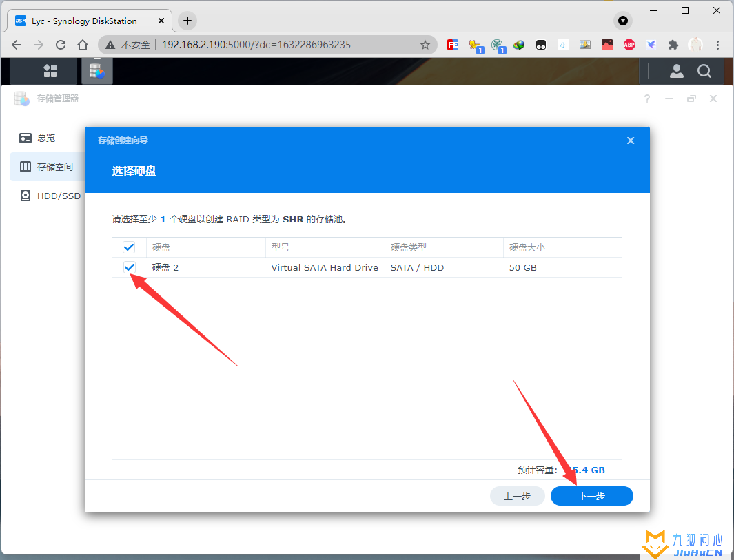Open HDD/SSD sidebar section
This screenshot has width=734, height=560.
(50, 196)
